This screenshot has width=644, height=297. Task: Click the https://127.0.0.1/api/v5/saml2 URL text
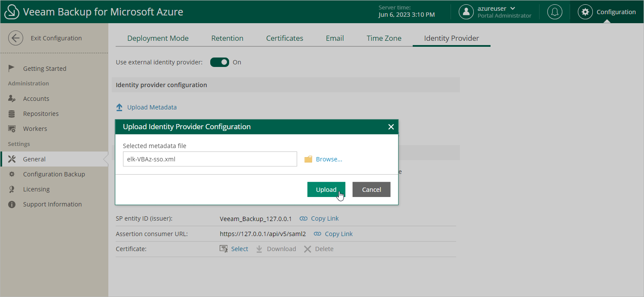pos(263,234)
